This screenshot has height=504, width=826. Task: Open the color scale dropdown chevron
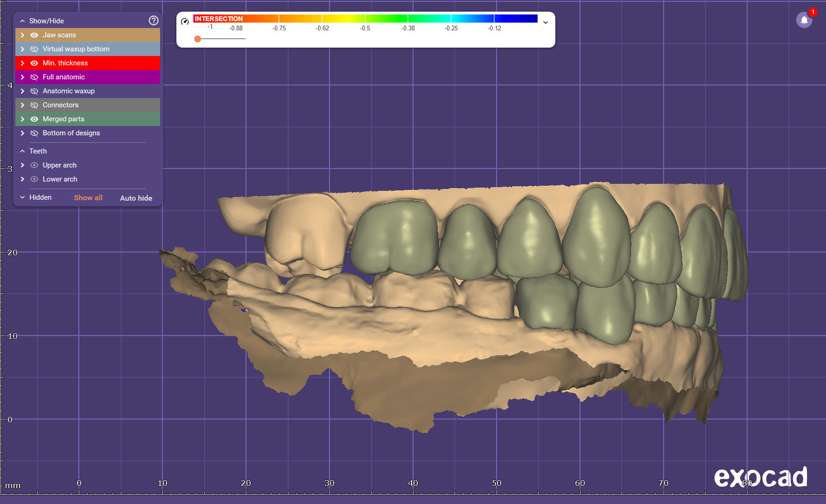pos(545,22)
